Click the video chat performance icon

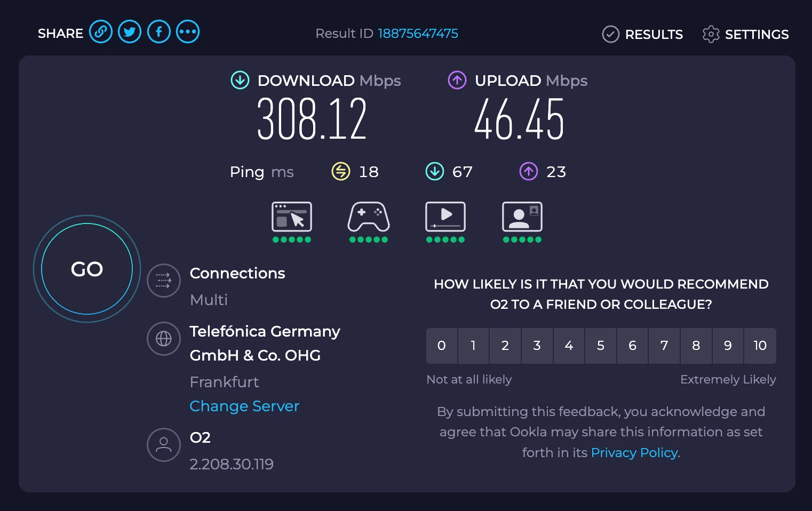click(x=522, y=217)
